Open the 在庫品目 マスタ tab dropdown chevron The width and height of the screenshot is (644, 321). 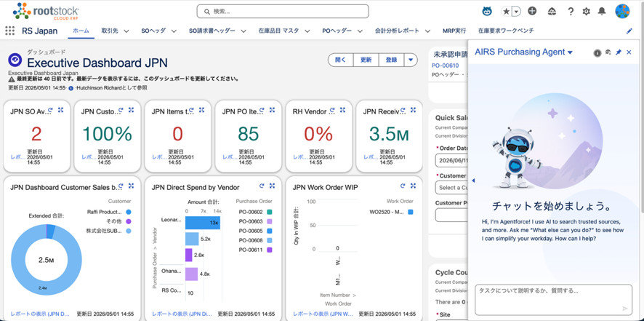click(x=307, y=31)
